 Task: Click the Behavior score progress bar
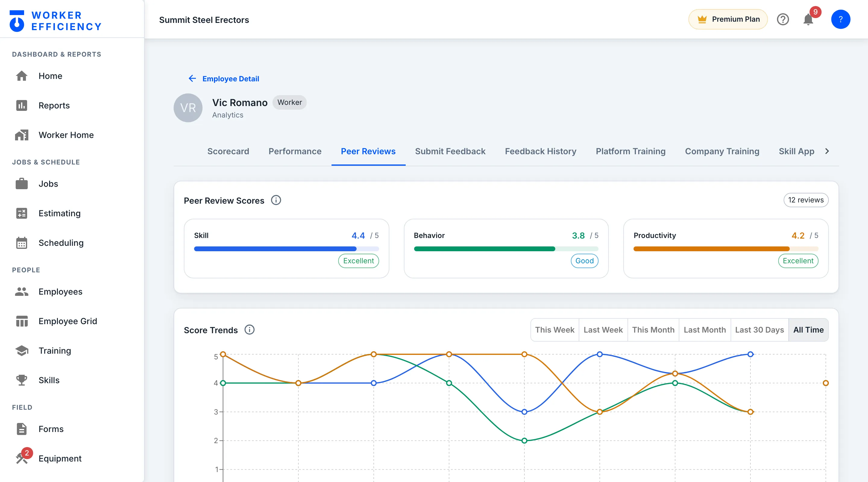506,249
